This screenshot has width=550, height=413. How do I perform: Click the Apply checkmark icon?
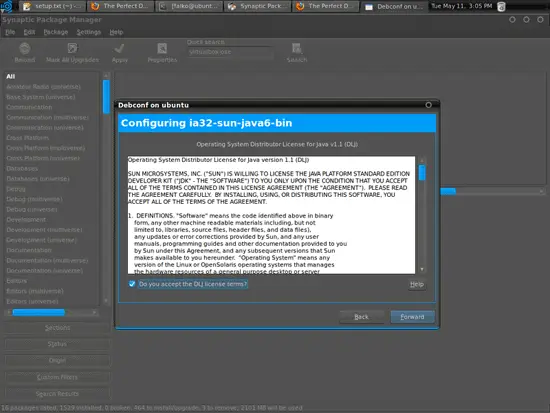(x=119, y=48)
